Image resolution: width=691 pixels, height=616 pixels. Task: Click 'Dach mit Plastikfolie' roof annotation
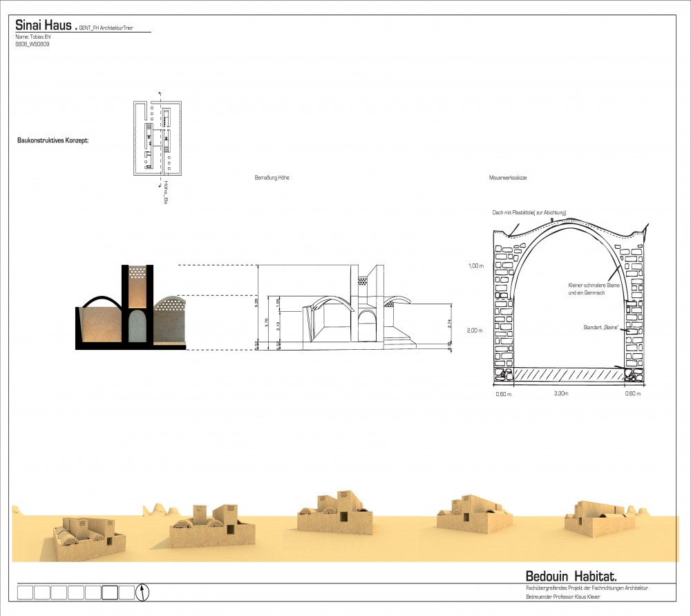coord(530,212)
